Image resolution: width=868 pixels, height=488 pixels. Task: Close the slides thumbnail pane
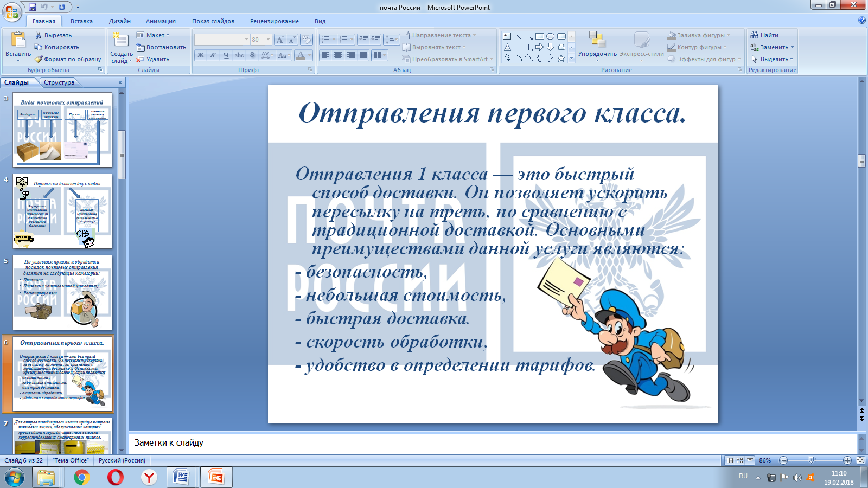pos(120,82)
